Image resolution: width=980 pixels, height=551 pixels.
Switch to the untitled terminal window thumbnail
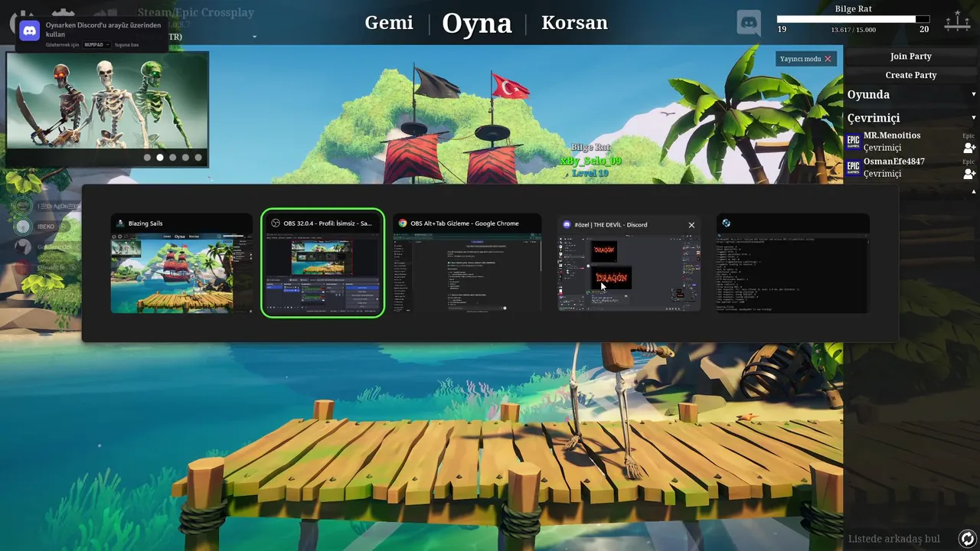click(x=792, y=272)
